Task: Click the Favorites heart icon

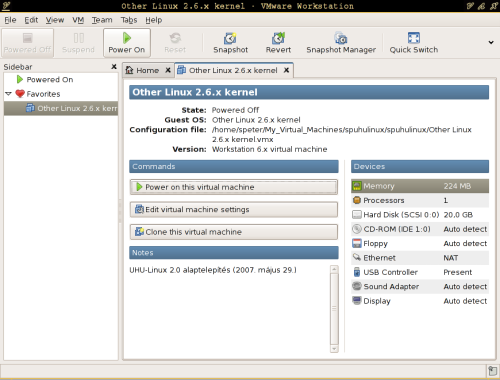Action: [20, 94]
